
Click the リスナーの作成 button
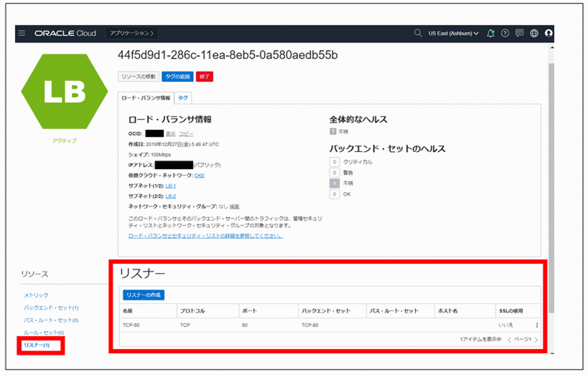click(x=144, y=294)
